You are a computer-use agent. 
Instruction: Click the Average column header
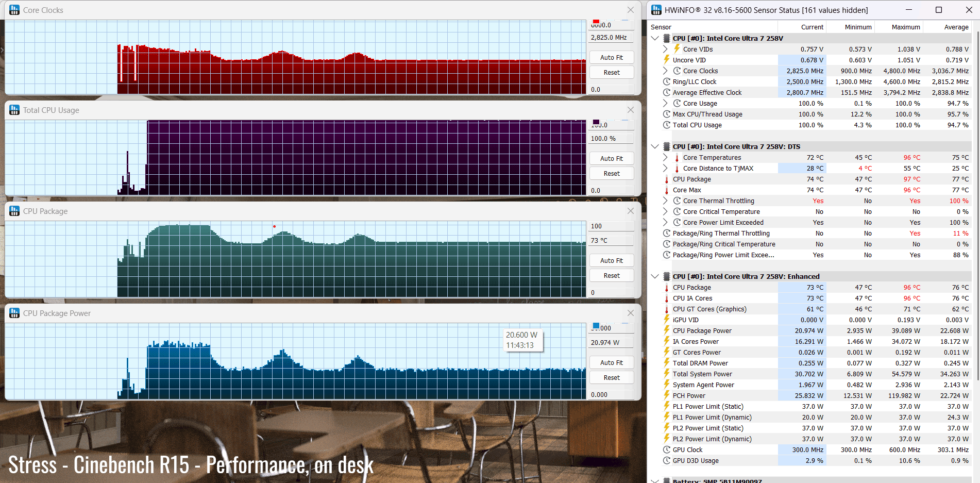(x=947, y=27)
